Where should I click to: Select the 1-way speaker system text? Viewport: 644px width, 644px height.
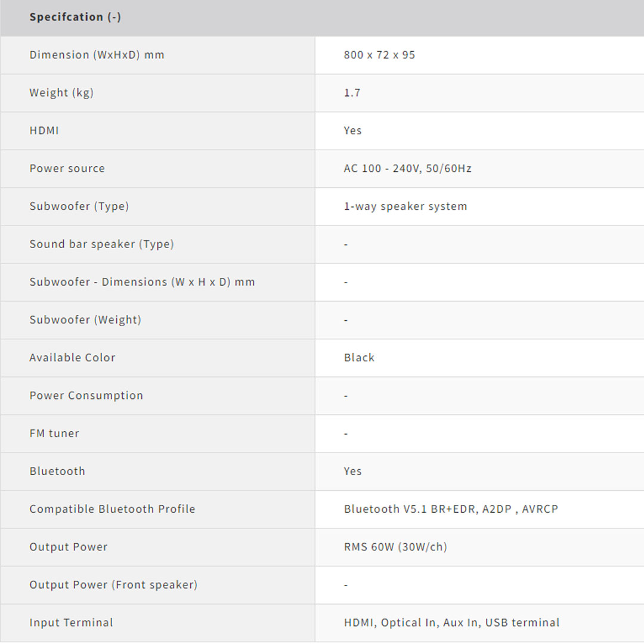(405, 206)
